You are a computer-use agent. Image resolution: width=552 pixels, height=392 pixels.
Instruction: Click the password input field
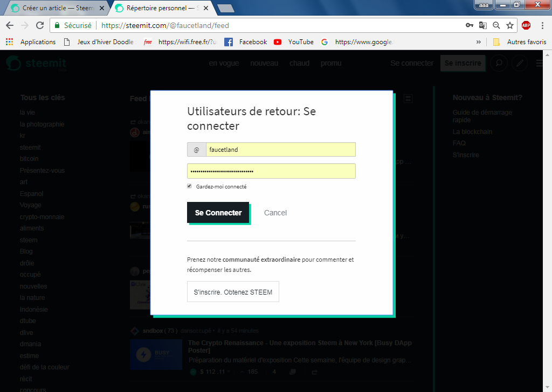point(271,171)
